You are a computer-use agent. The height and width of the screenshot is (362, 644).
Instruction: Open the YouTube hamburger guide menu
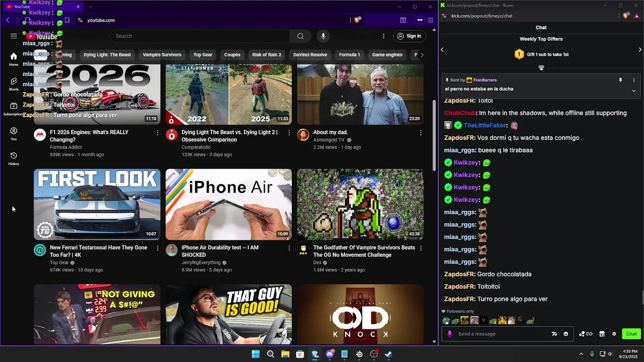(x=14, y=36)
